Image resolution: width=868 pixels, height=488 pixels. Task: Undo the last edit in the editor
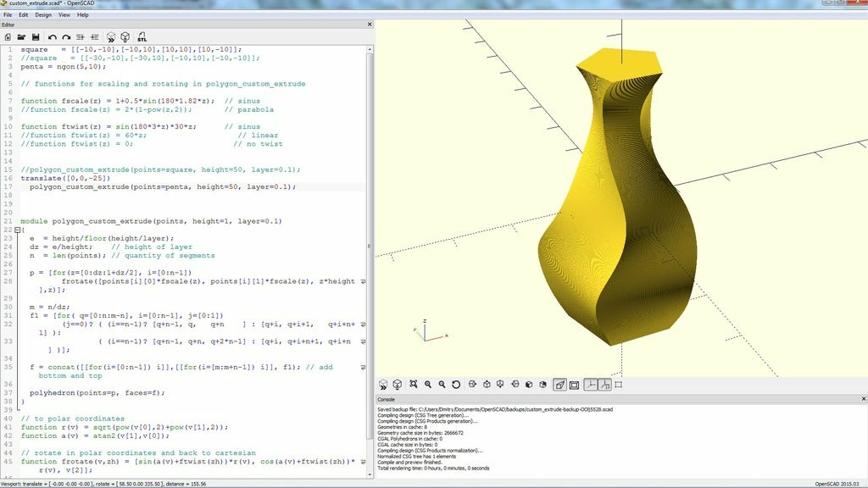point(53,37)
